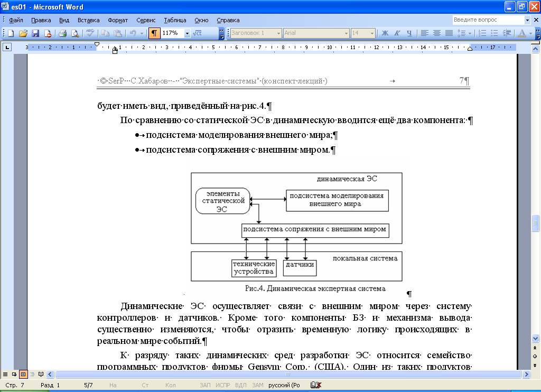Viewport: 541px width, 392px height.
Task: Open the Файл menu
Action: click(x=16, y=20)
